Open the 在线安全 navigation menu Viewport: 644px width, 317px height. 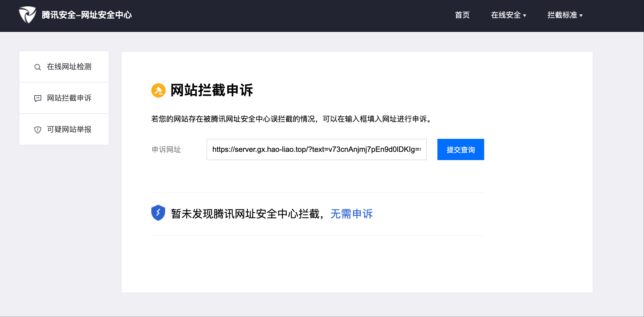tap(506, 15)
